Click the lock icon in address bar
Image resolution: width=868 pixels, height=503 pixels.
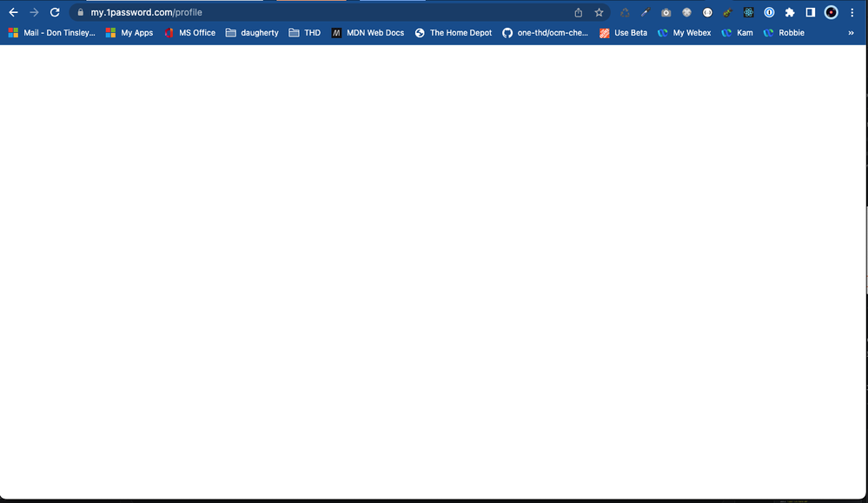click(x=80, y=12)
